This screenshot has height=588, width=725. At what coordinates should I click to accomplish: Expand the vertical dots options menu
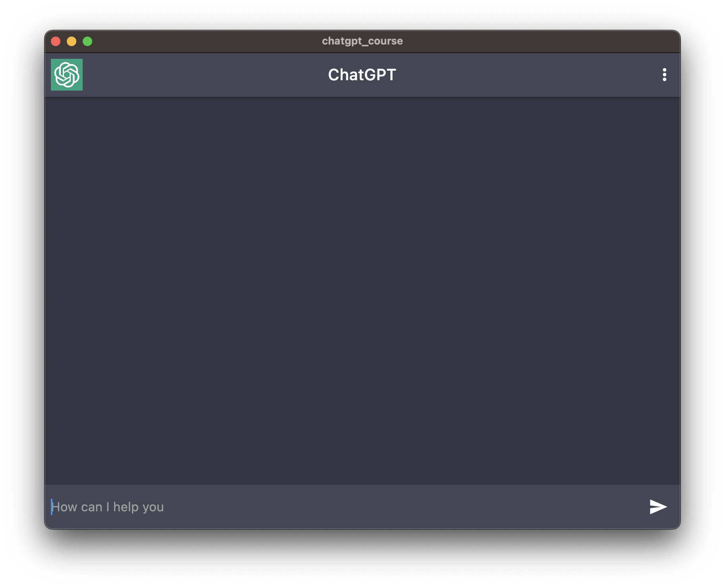pyautogui.click(x=664, y=75)
